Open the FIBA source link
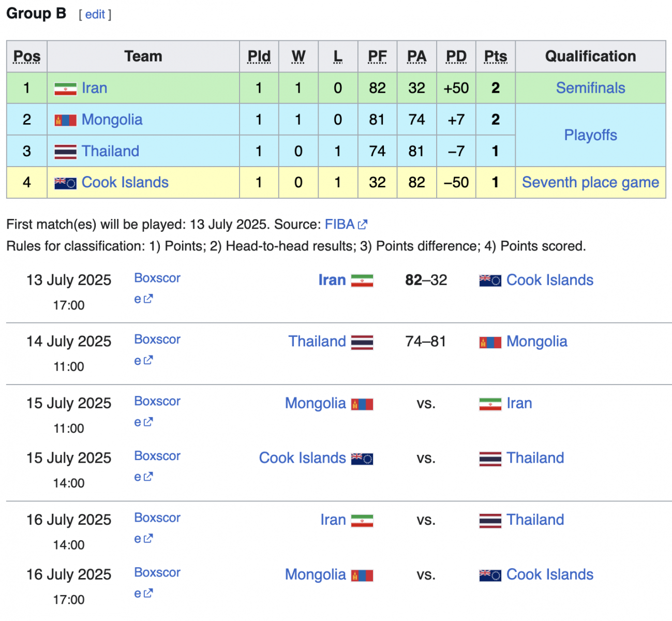 (339, 225)
